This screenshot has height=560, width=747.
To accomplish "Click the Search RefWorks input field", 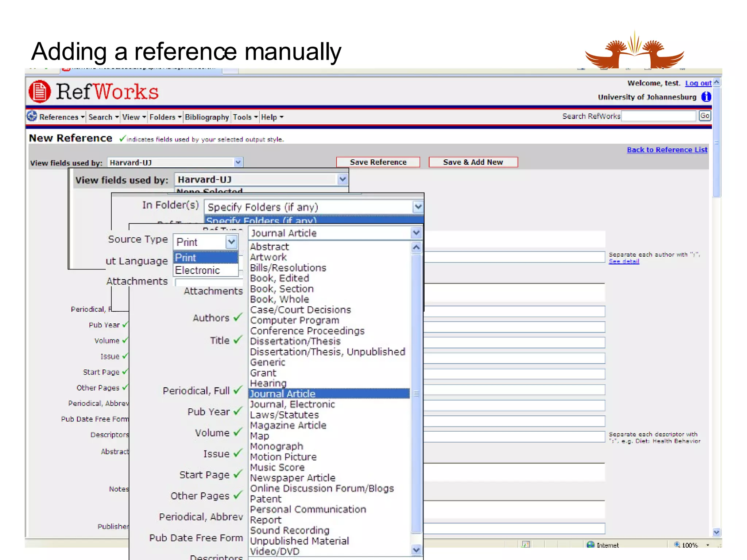I will point(659,116).
